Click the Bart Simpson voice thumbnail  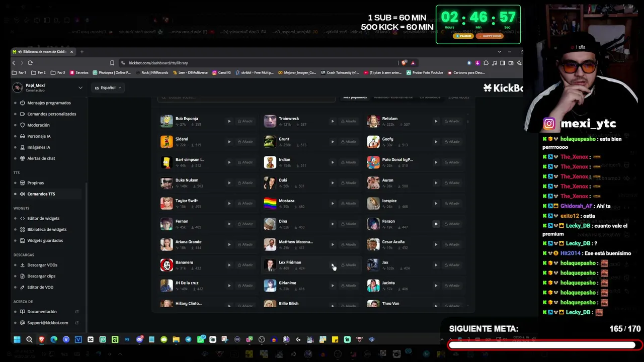[x=167, y=162]
